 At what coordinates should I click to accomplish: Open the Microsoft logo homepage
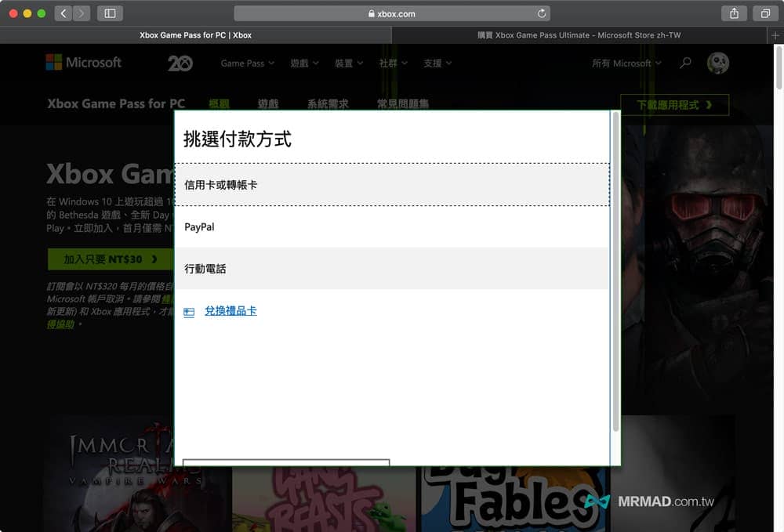point(84,63)
